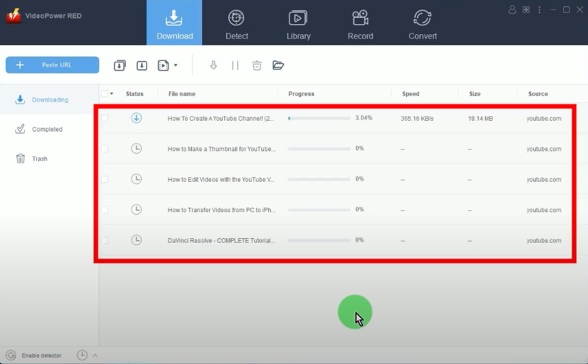Check the box for How to Make a Thumbnail
Screen dimensions: 588x364
[105, 149]
